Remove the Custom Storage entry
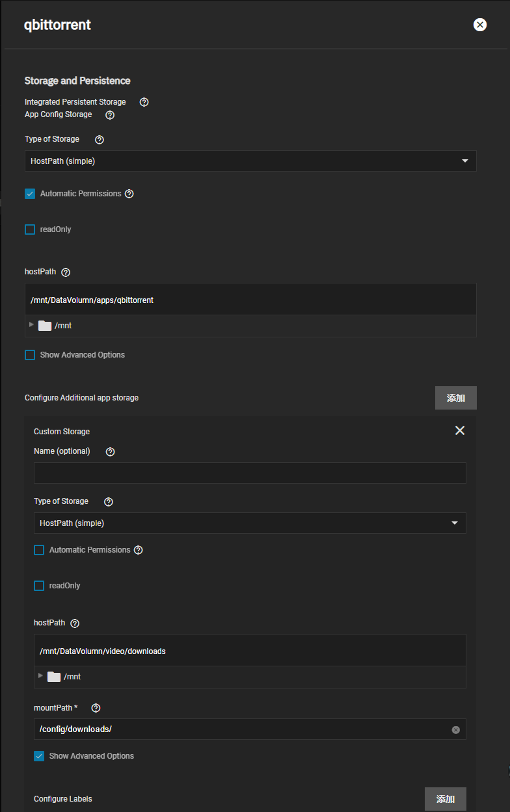Screen dimensions: 510x812 [x=460, y=430]
